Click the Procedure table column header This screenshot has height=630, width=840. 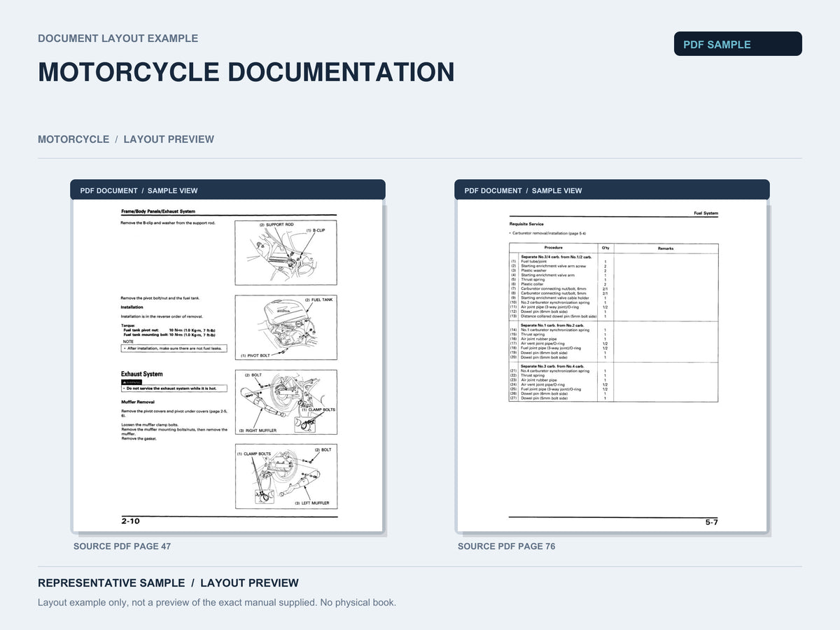tap(553, 248)
